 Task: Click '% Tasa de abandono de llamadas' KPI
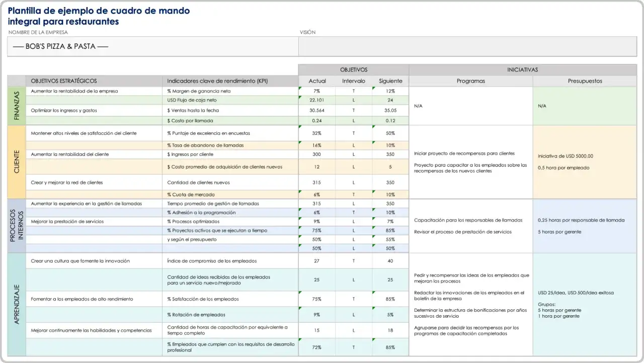point(205,145)
